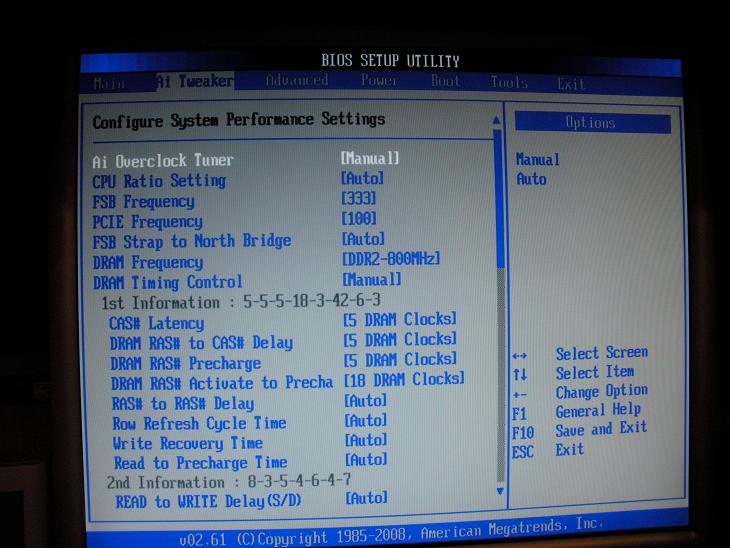Edit FSB Frequency value 333
730x548 pixels.
click(358, 198)
